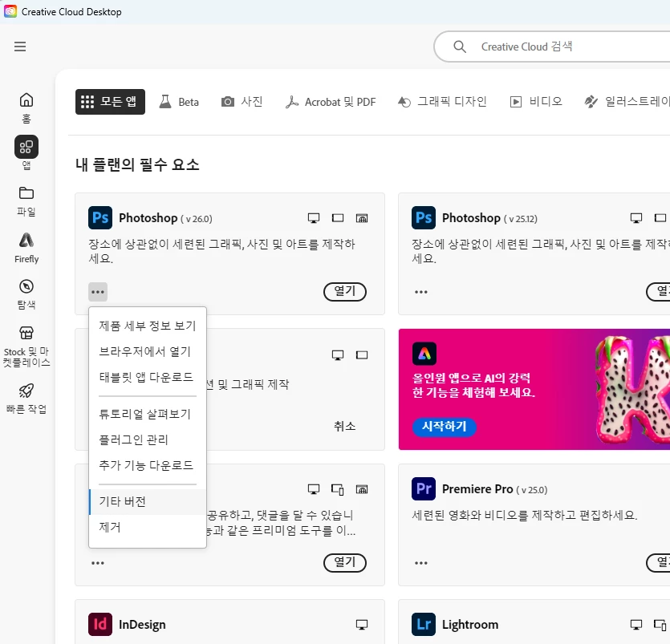Switch to the Beta tab
Screen dimensions: 670x644
click(179, 102)
